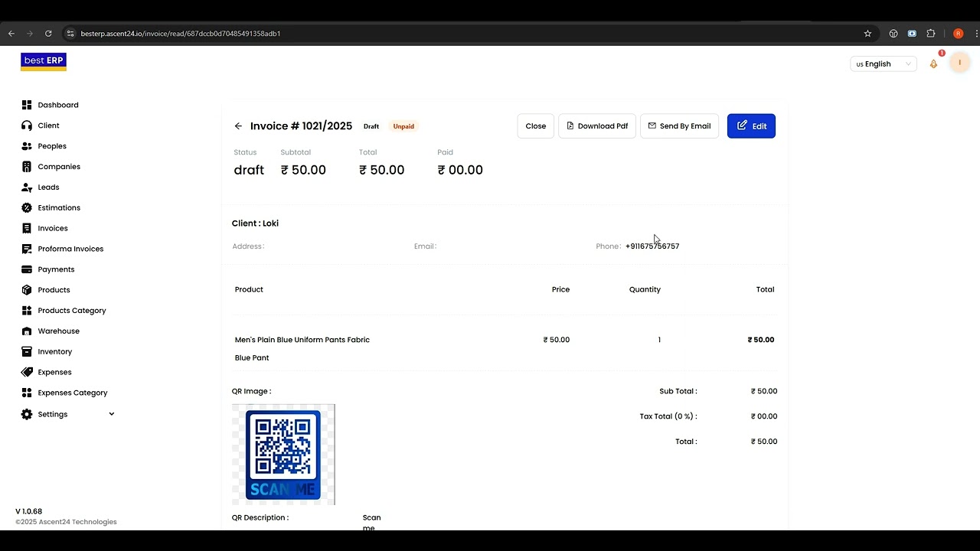Expand the Settings submenu chevron
Image resolution: width=980 pixels, height=551 pixels.
coord(111,414)
